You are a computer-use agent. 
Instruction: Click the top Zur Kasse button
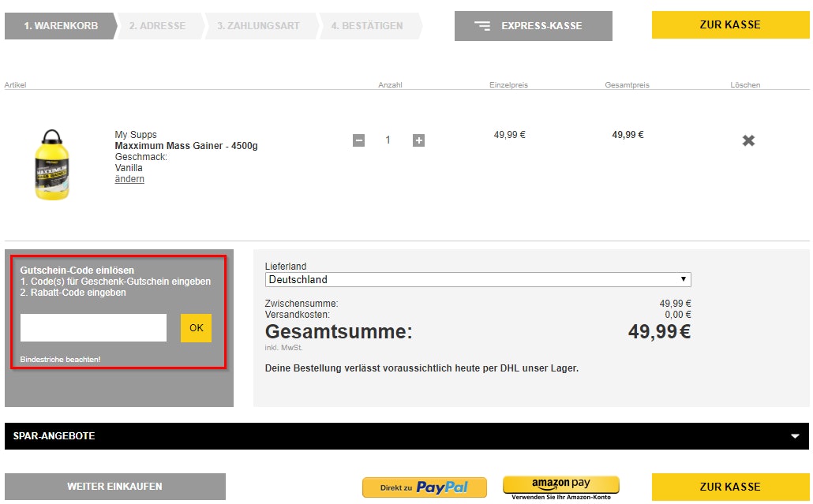(730, 25)
